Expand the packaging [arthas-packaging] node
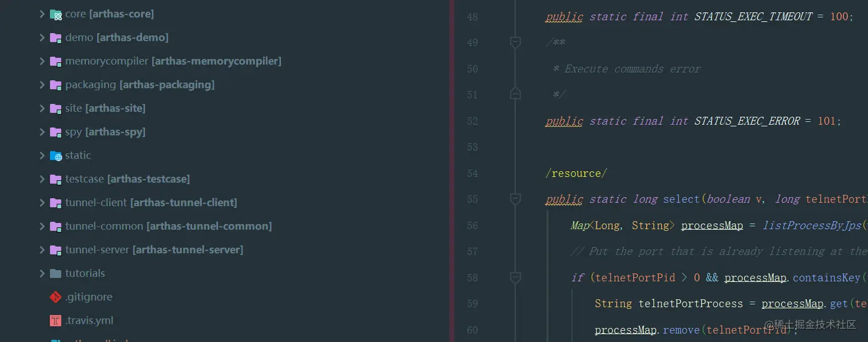Viewport: 868px width, 342px height. coord(42,84)
